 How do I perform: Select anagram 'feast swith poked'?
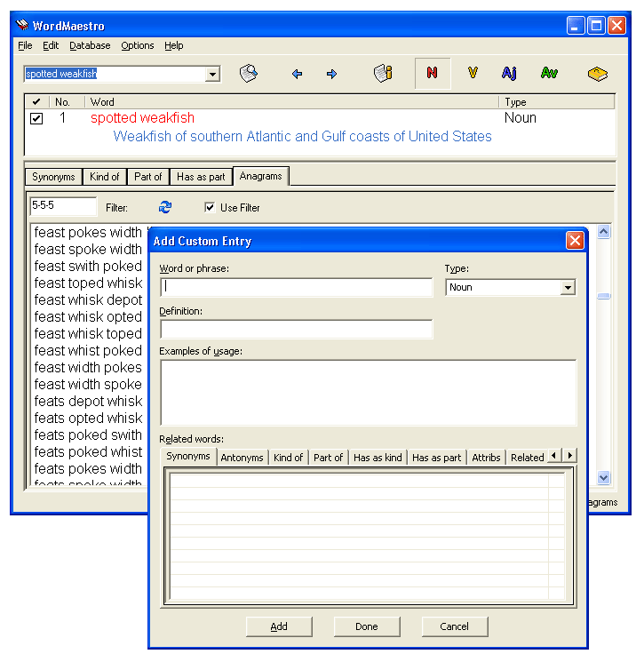pyautogui.click(x=88, y=266)
